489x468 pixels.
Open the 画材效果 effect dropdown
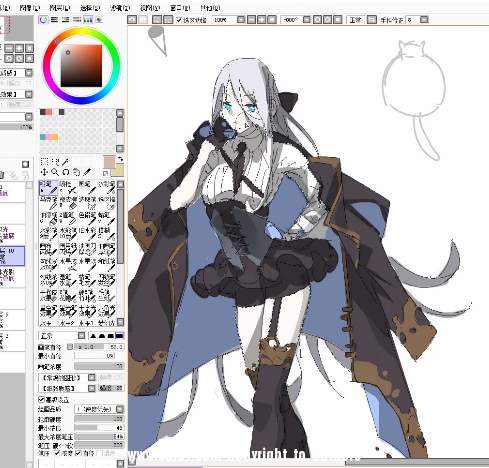click(29, 94)
